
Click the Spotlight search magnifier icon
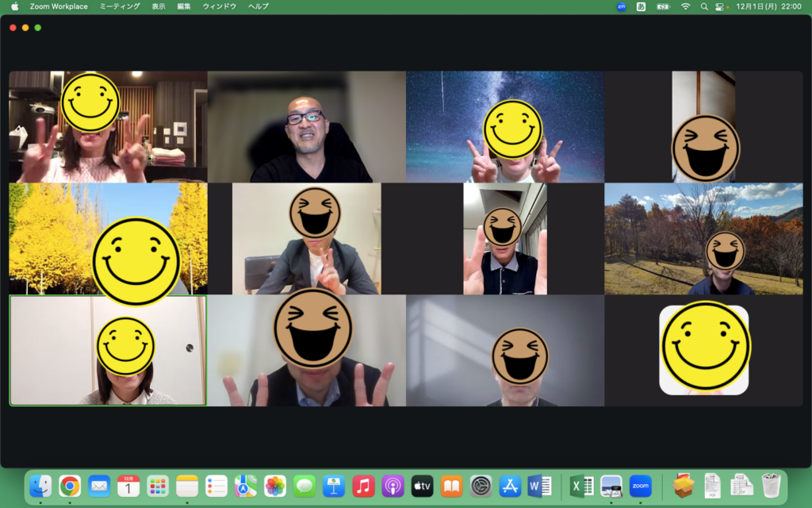703,6
